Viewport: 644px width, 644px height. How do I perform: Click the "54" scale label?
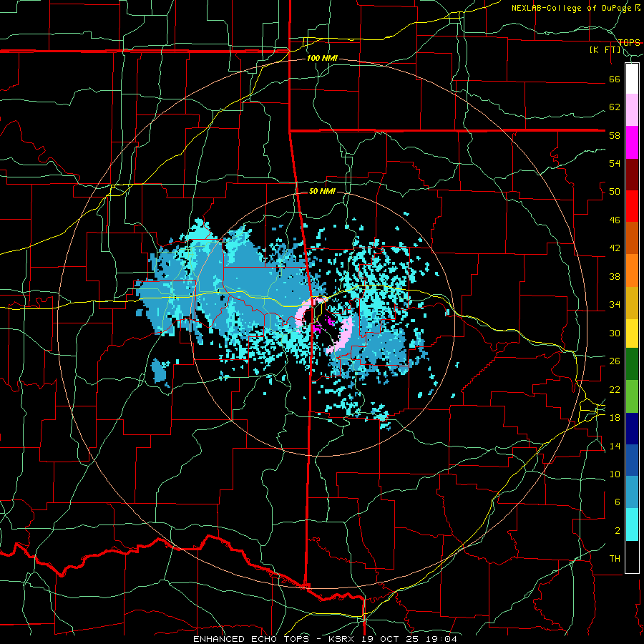(615, 164)
